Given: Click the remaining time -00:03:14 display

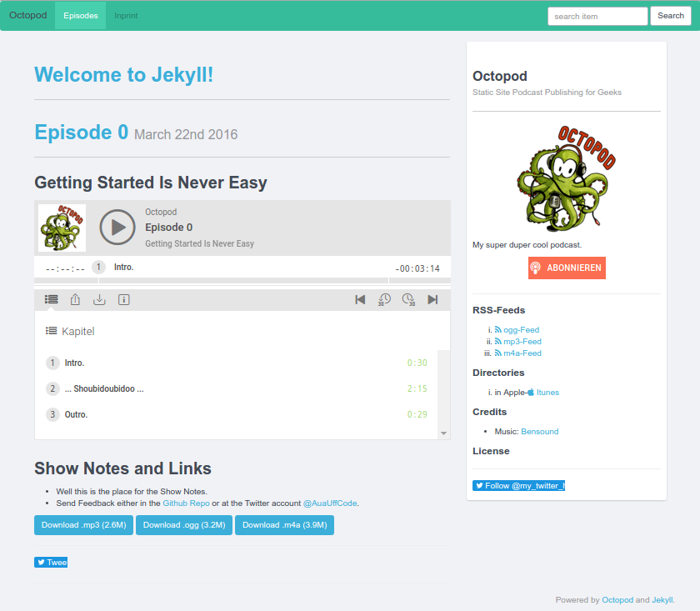Looking at the screenshot, I should click(417, 268).
